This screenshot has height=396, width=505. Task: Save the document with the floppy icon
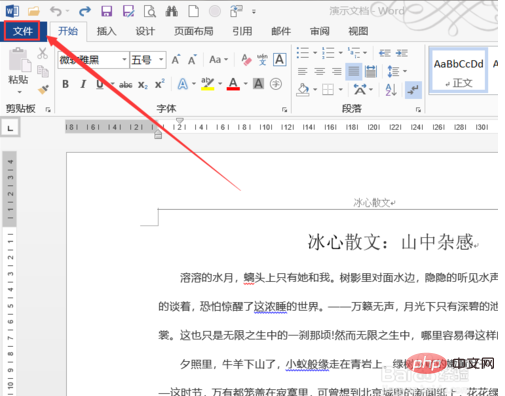(107, 11)
